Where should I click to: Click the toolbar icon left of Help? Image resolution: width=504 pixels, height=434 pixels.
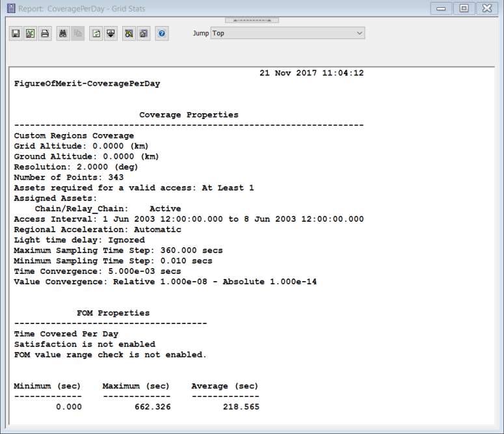click(144, 33)
